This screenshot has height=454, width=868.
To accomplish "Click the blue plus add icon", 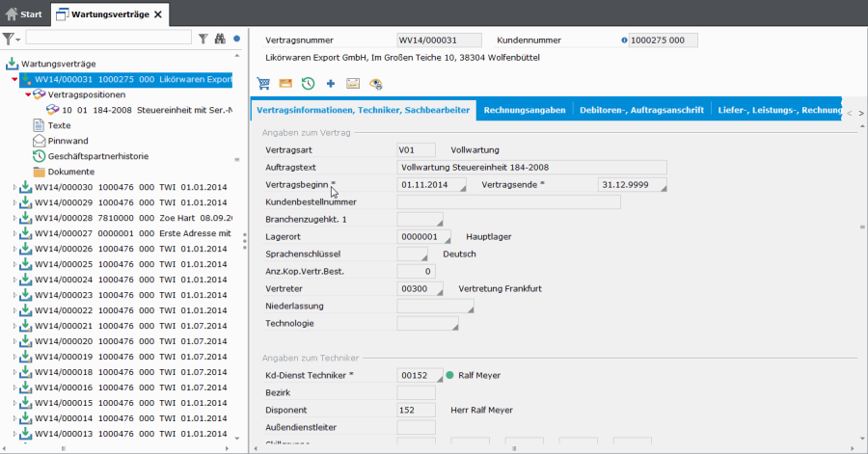I will tap(331, 84).
